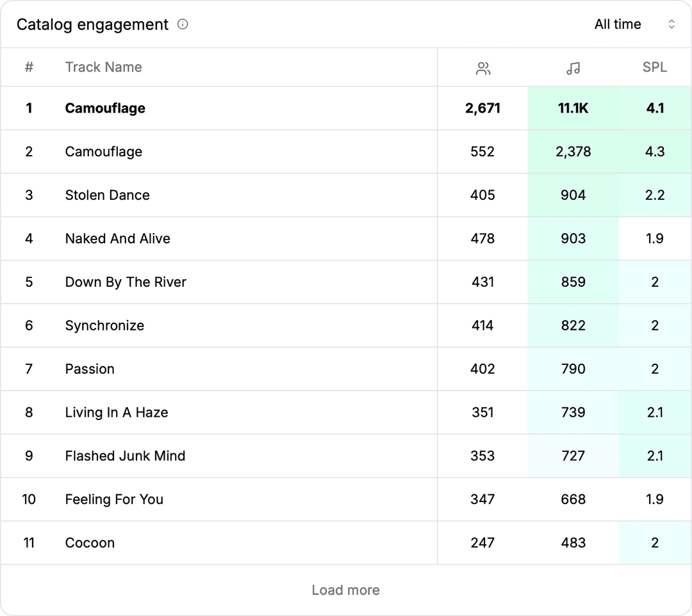This screenshot has width=692, height=616.
Task: Click the chevron next to All time
Action: [x=671, y=24]
